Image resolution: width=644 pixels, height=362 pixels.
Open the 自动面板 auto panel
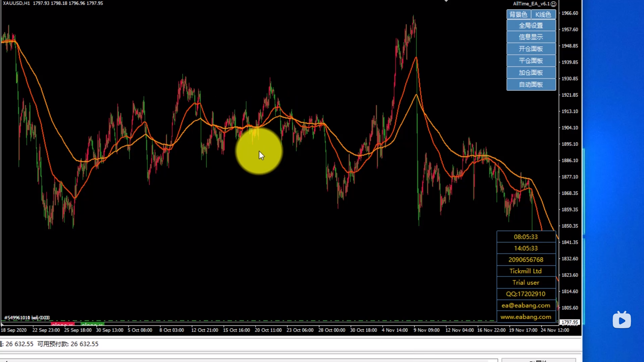click(x=531, y=84)
